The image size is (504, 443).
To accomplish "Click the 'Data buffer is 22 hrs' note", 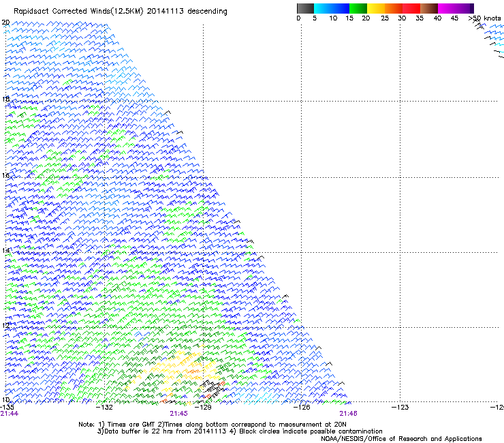I will pyautogui.click(x=240, y=431).
